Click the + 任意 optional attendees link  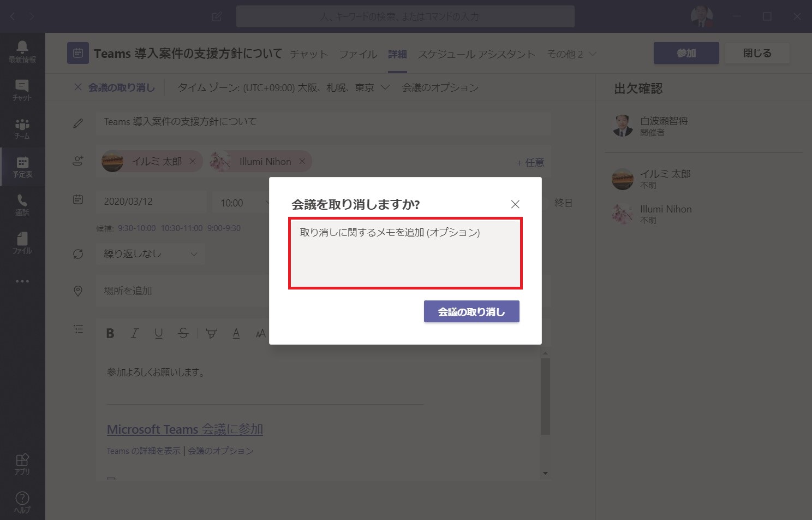point(530,162)
